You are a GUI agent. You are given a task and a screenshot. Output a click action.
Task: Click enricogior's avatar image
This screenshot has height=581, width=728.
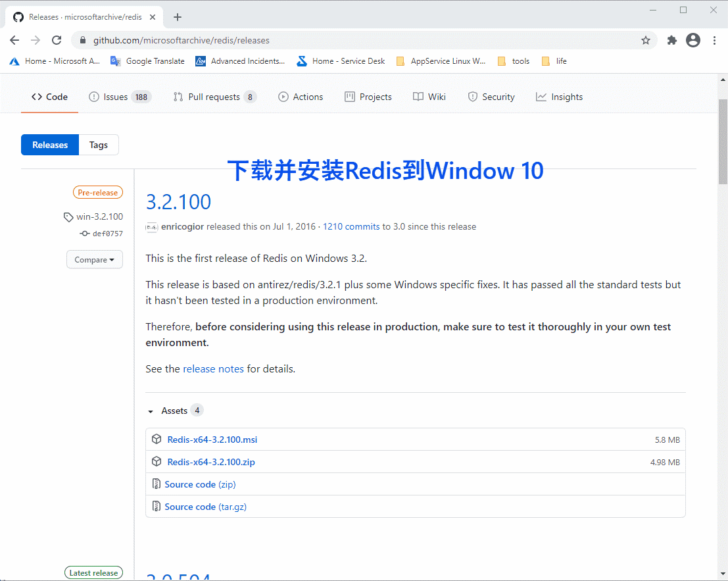coord(151,227)
